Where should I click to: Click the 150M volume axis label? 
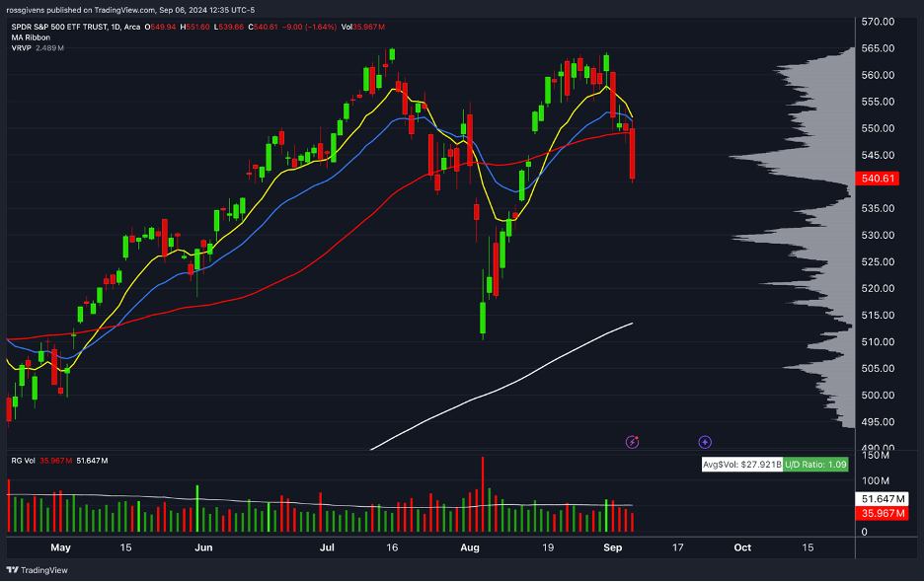pyautogui.click(x=875, y=455)
